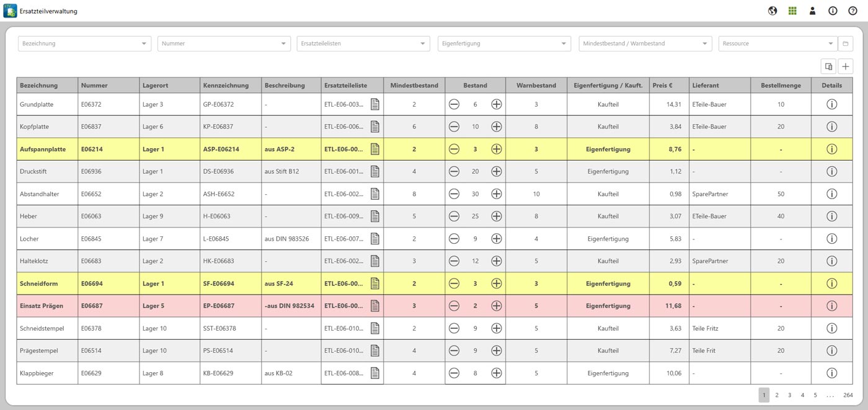Go to page 3 in pagination

(789, 395)
